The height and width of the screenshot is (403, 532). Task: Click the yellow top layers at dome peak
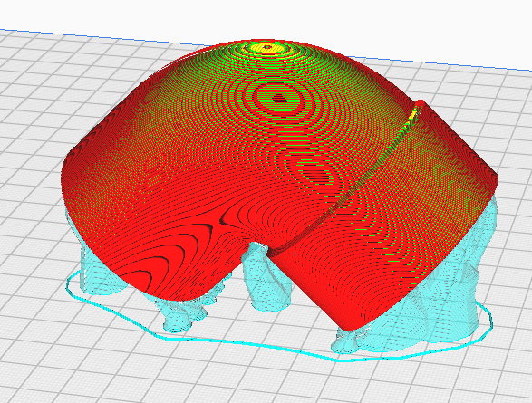coord(267,47)
